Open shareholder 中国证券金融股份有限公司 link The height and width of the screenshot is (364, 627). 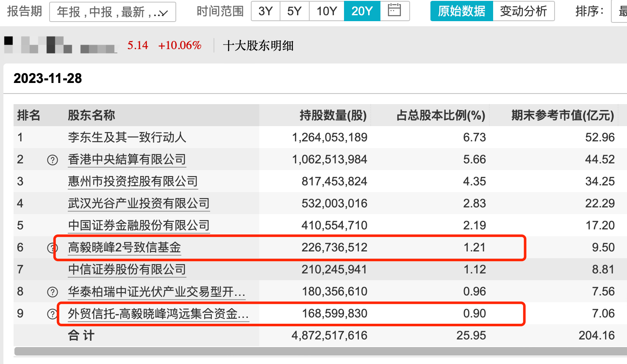point(139,226)
